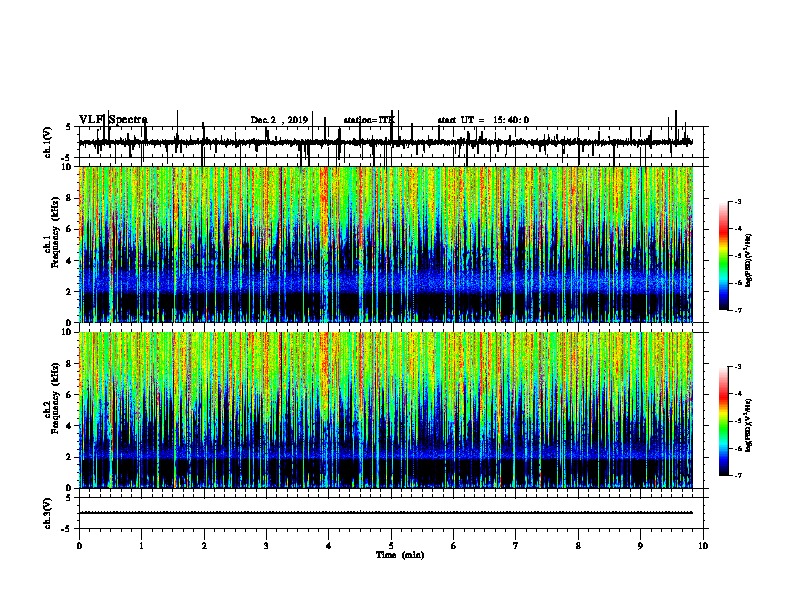Click the 'station=ITK' label
The height and width of the screenshot is (612, 792).
(369, 120)
